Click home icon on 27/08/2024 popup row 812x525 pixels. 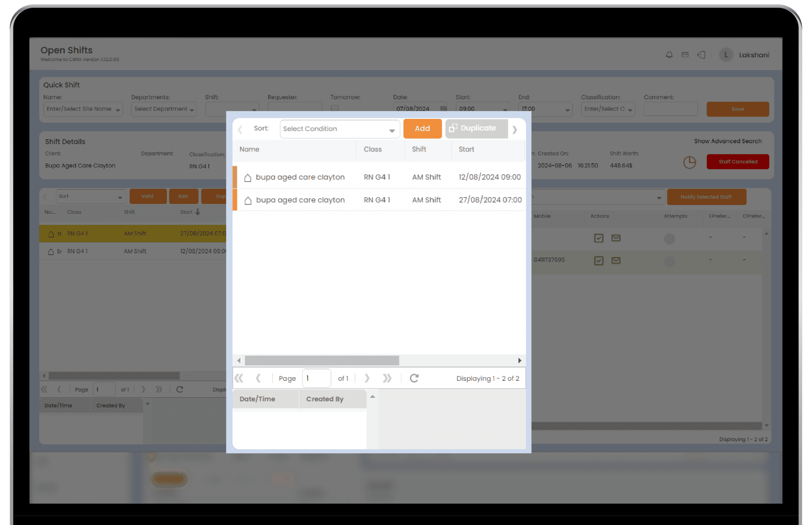[x=248, y=201]
